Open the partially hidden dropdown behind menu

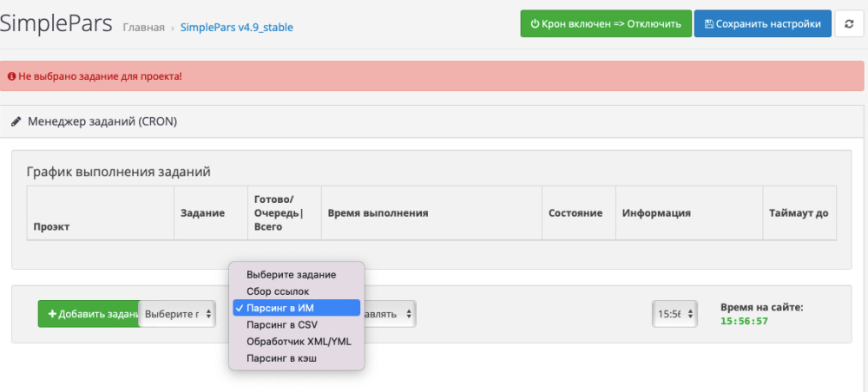389,314
